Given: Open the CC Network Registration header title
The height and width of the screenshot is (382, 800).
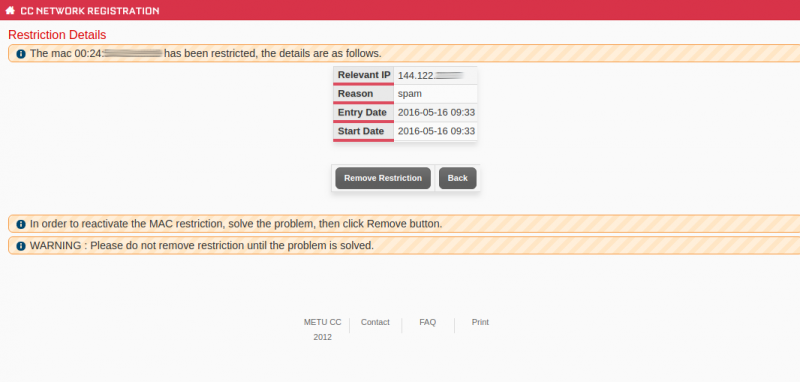Looking at the screenshot, I should 90,11.
